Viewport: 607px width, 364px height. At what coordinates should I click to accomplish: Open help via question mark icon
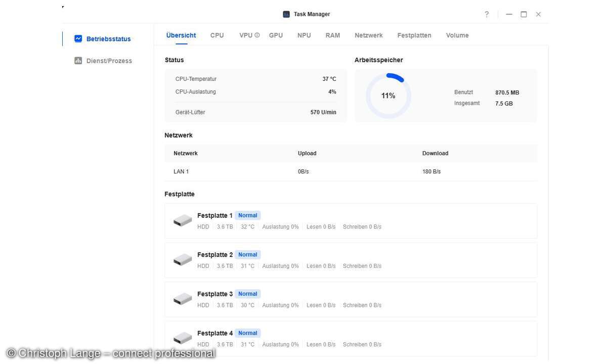487,14
